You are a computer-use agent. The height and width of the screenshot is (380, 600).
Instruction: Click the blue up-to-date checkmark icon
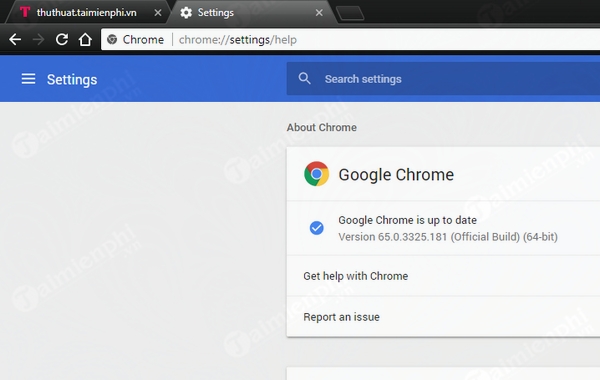[x=316, y=228]
